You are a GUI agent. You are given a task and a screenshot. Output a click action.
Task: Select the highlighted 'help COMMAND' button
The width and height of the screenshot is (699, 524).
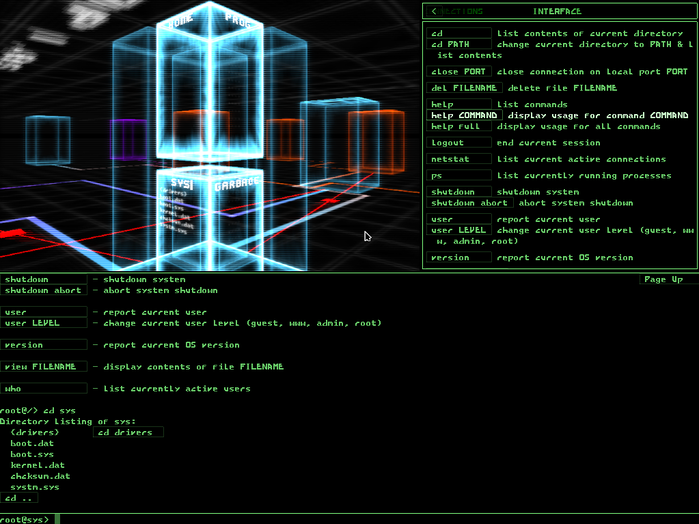(x=464, y=116)
